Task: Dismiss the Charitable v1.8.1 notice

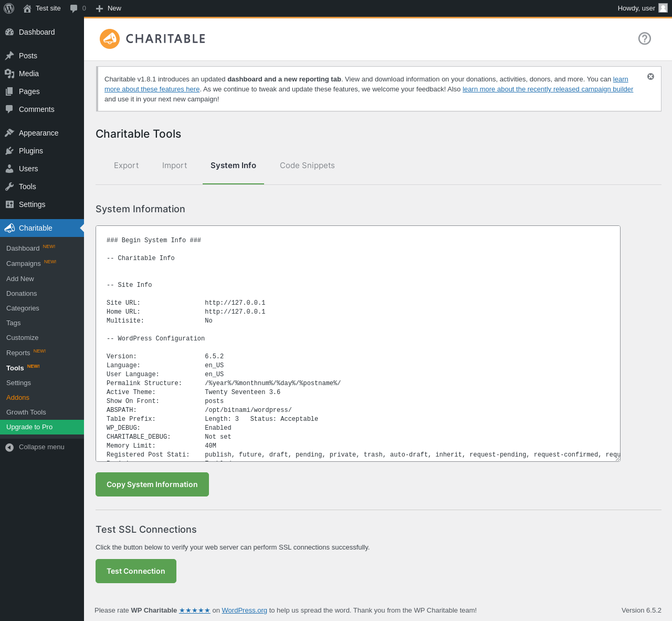Action: (x=650, y=77)
